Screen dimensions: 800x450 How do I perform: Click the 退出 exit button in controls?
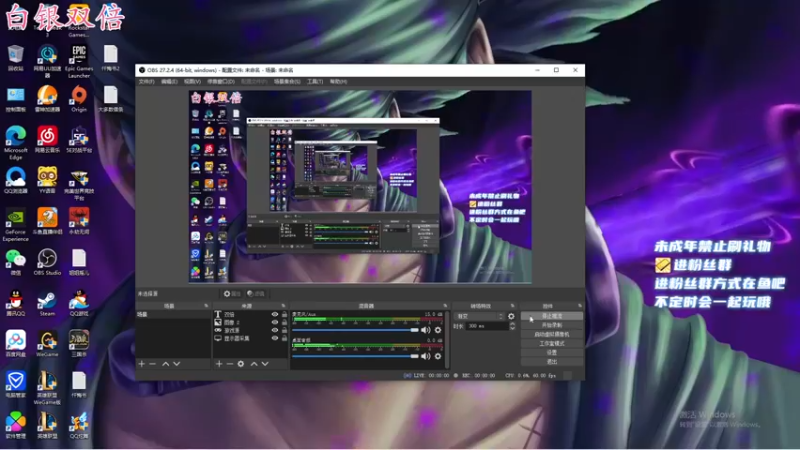pos(552,362)
